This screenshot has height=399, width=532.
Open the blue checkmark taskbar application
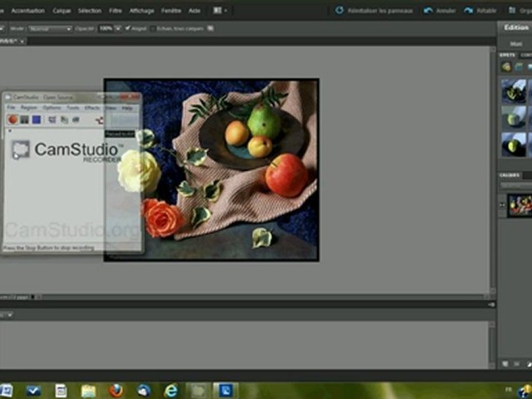pos(33,391)
